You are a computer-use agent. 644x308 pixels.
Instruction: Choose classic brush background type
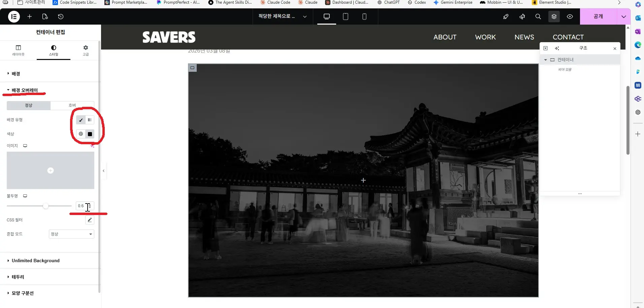[x=81, y=120]
